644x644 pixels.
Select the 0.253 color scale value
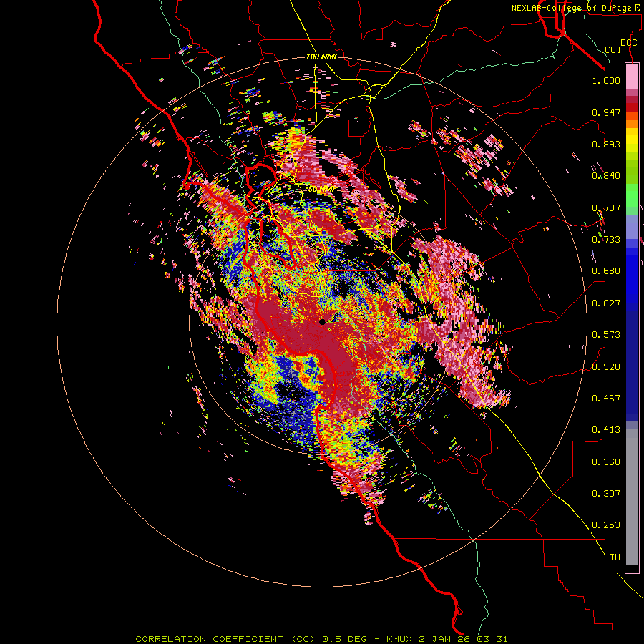click(606, 525)
